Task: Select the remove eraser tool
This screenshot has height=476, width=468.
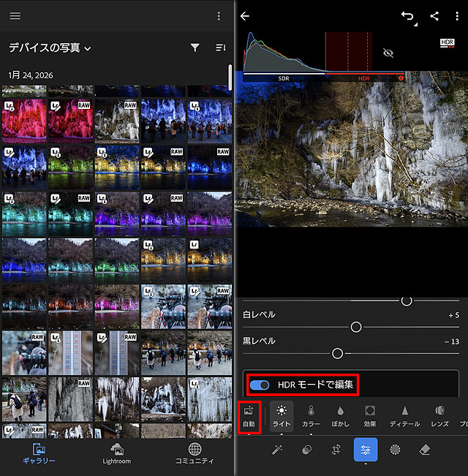Action: pos(425,450)
